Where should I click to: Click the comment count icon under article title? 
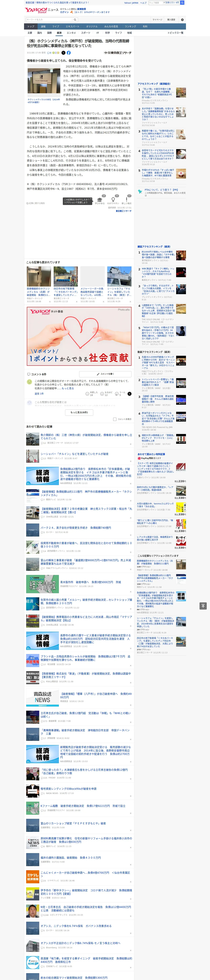point(50,53)
